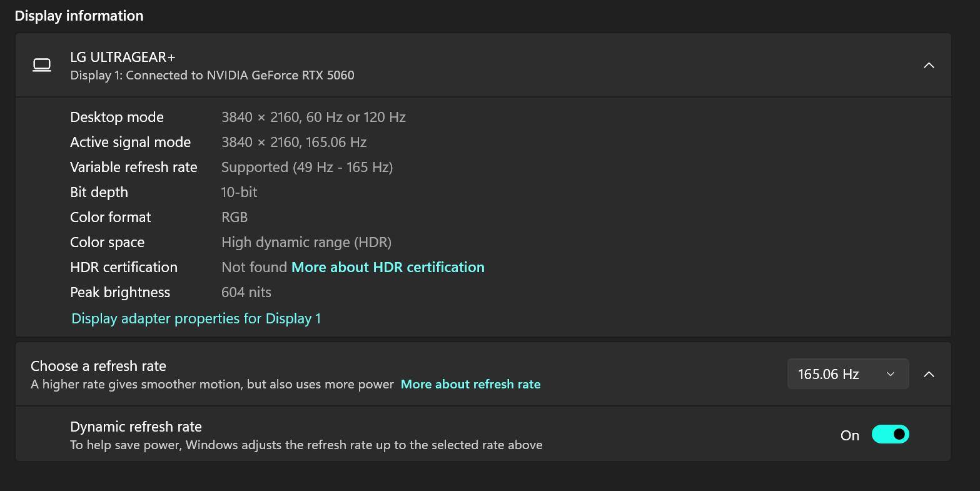
Task: Open the More about HDR certification link
Action: (x=388, y=267)
